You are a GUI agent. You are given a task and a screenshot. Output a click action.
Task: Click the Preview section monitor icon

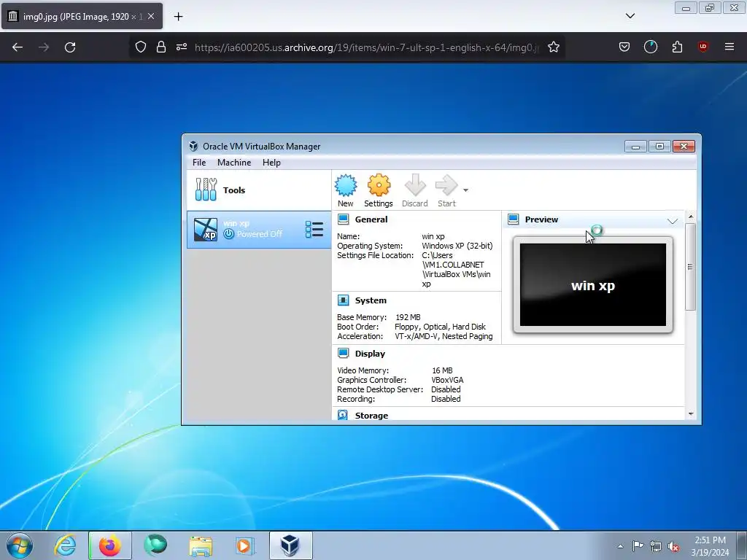point(513,219)
